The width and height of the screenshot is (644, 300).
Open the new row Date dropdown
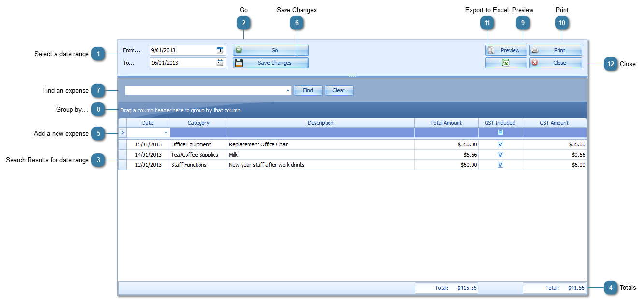click(x=166, y=132)
